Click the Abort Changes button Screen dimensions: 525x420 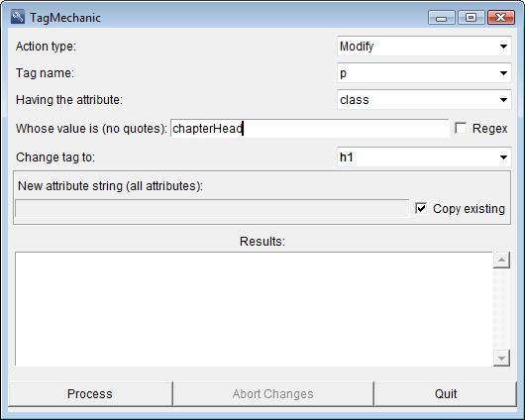coord(272,394)
